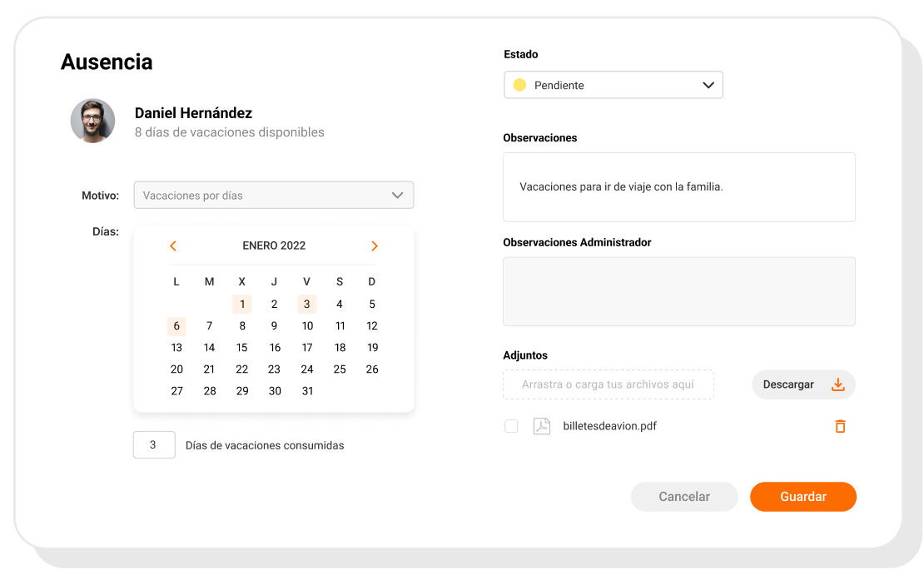
Task: Click the download arrow icon
Action: (x=838, y=384)
